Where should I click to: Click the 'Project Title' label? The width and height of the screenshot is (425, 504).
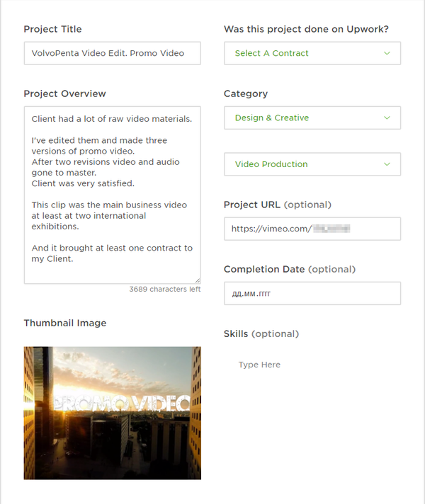click(x=52, y=29)
